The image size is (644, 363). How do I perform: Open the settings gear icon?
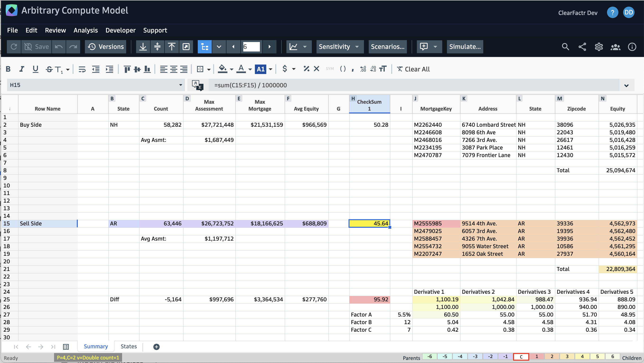(x=598, y=47)
